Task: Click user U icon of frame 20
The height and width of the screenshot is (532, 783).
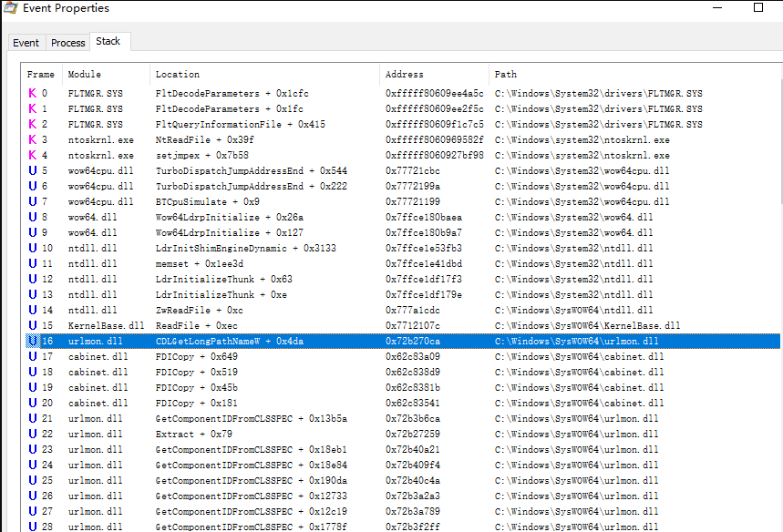Action: (x=33, y=403)
